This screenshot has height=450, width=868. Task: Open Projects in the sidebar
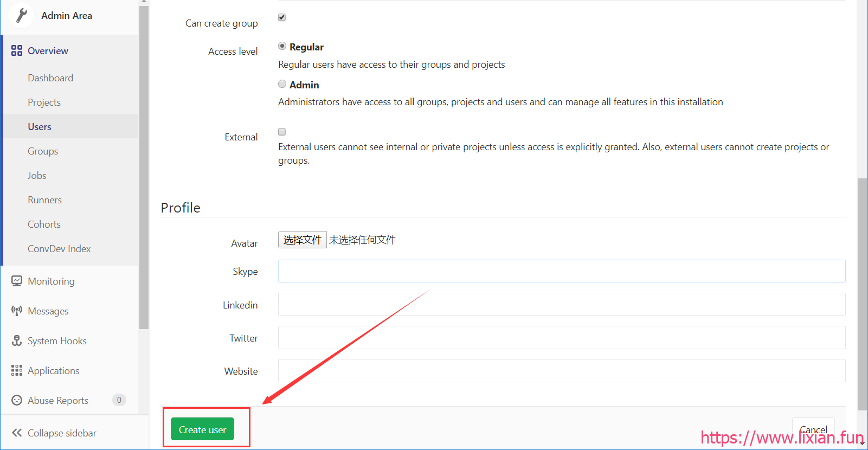44,102
